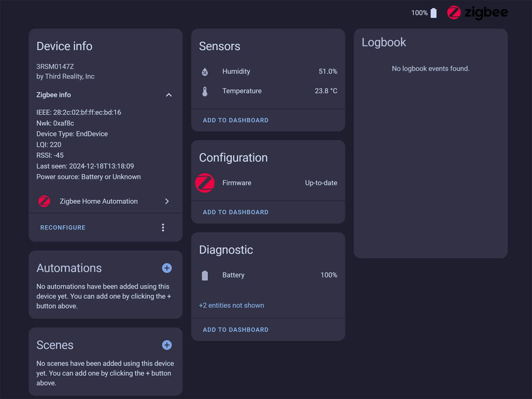Open the Battery 100% diagnostic value
This screenshot has width=532, height=399.
click(x=328, y=275)
